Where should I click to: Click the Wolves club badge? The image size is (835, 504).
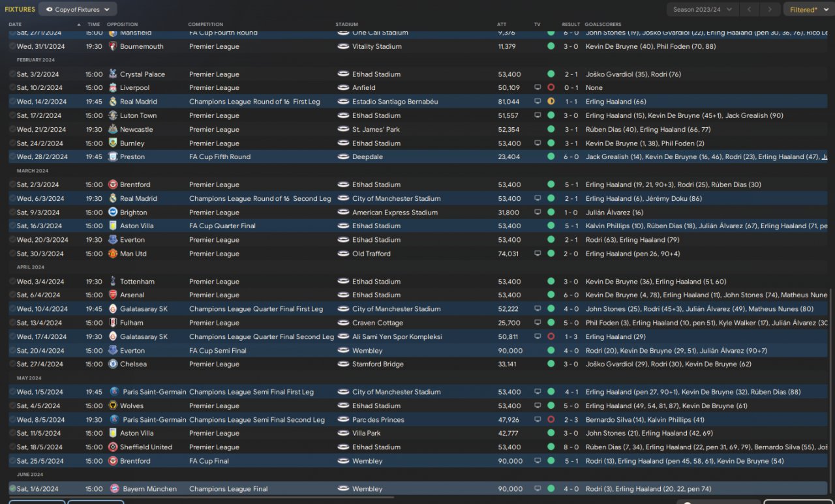pyautogui.click(x=113, y=406)
